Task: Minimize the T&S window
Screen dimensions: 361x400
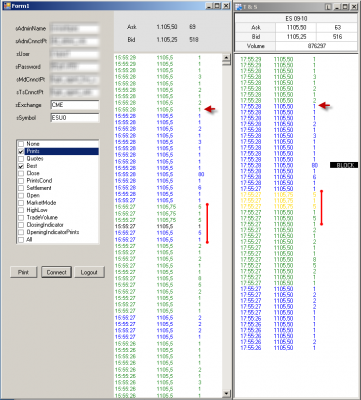Action: [338, 6]
